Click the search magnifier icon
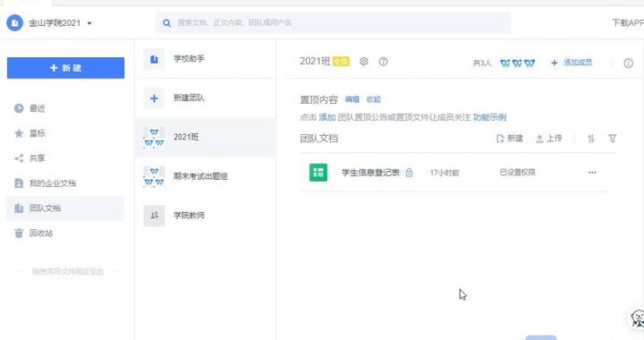 (x=166, y=23)
